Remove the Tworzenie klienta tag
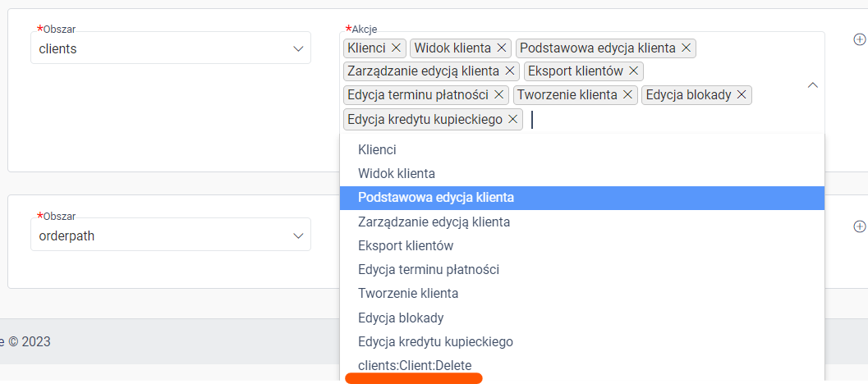Image resolution: width=868 pixels, height=384 pixels. point(627,95)
